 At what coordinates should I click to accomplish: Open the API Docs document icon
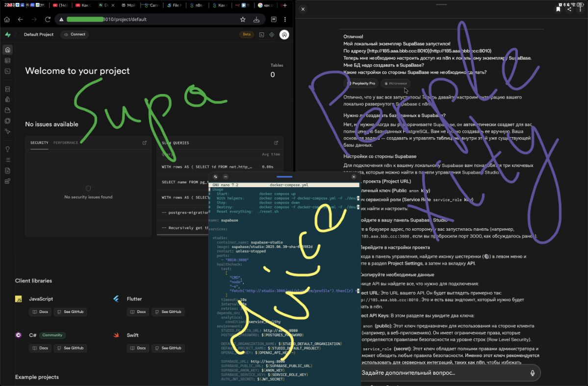7,170
